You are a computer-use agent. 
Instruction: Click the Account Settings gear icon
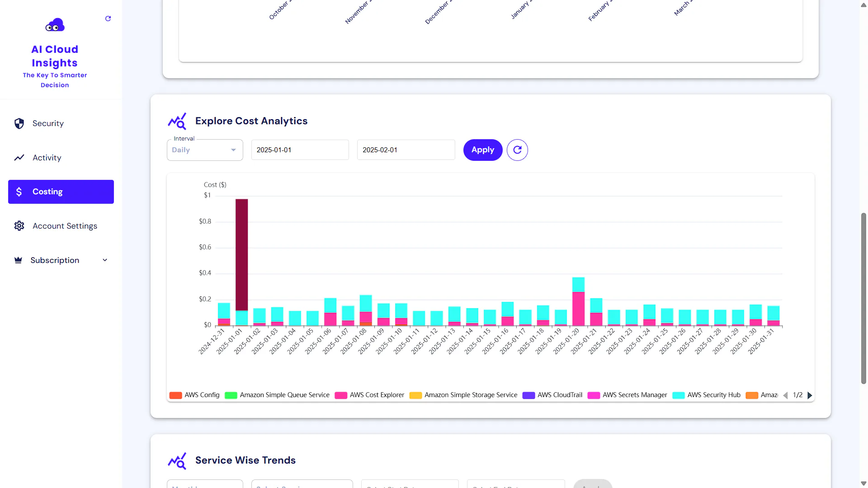click(x=19, y=226)
